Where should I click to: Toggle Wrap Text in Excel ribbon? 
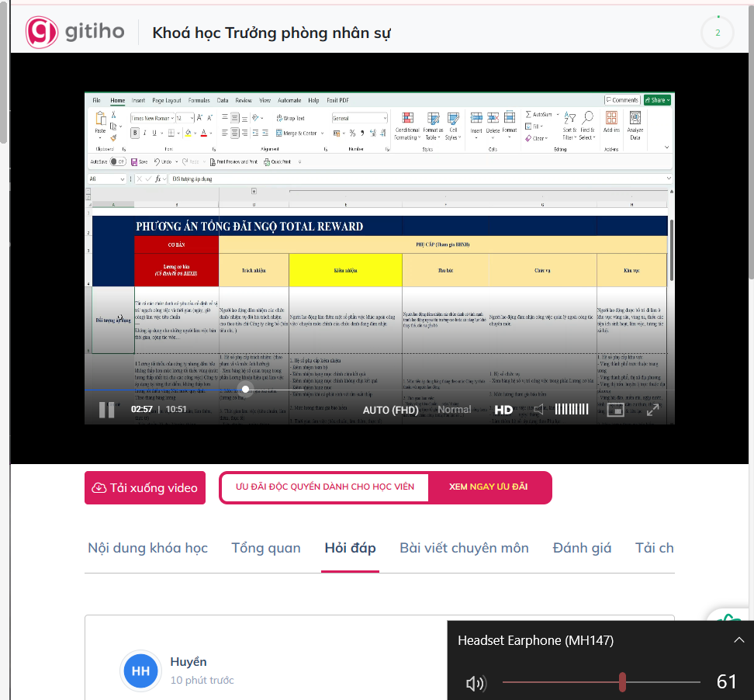coord(290,118)
